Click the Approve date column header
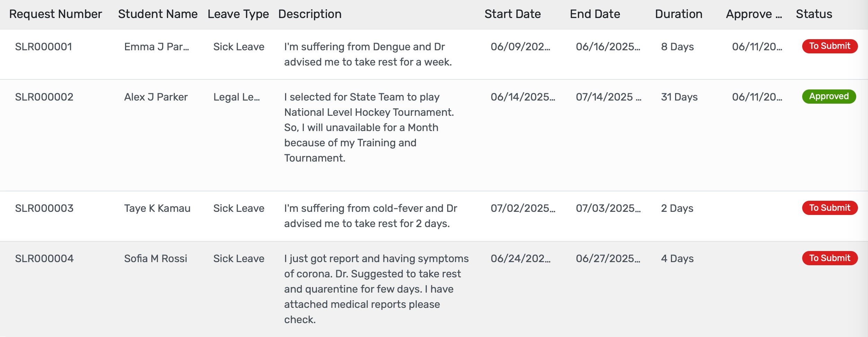The width and height of the screenshot is (868, 337). 754,14
